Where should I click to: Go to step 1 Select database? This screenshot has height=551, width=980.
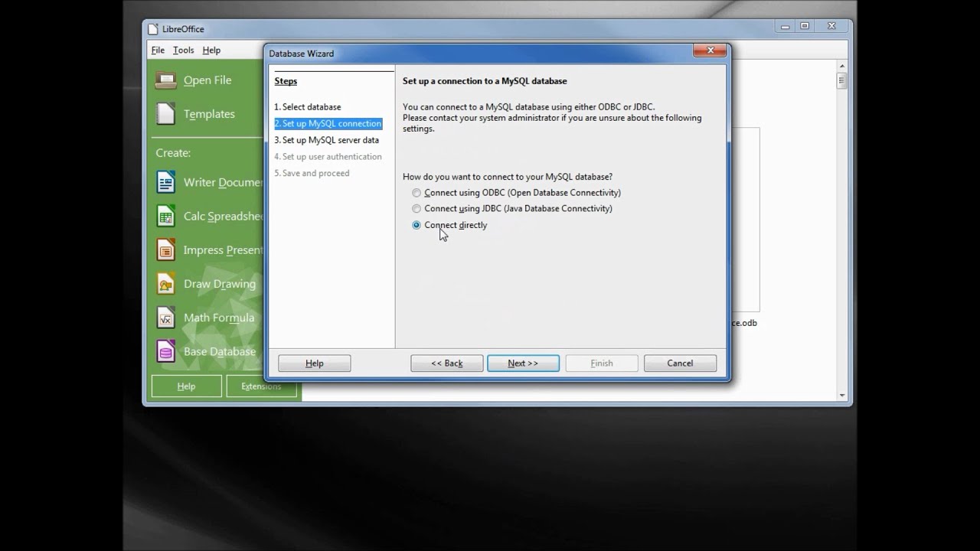tap(308, 107)
